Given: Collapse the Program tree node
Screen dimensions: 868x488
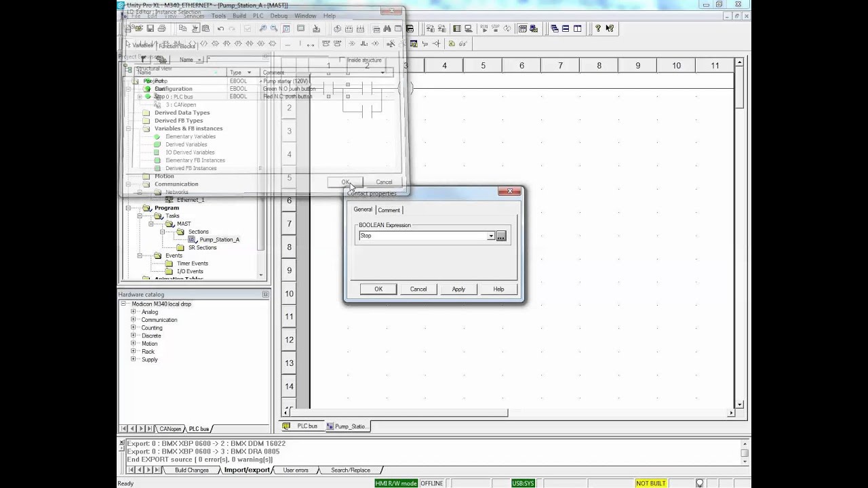Looking at the screenshot, I should click(x=128, y=208).
